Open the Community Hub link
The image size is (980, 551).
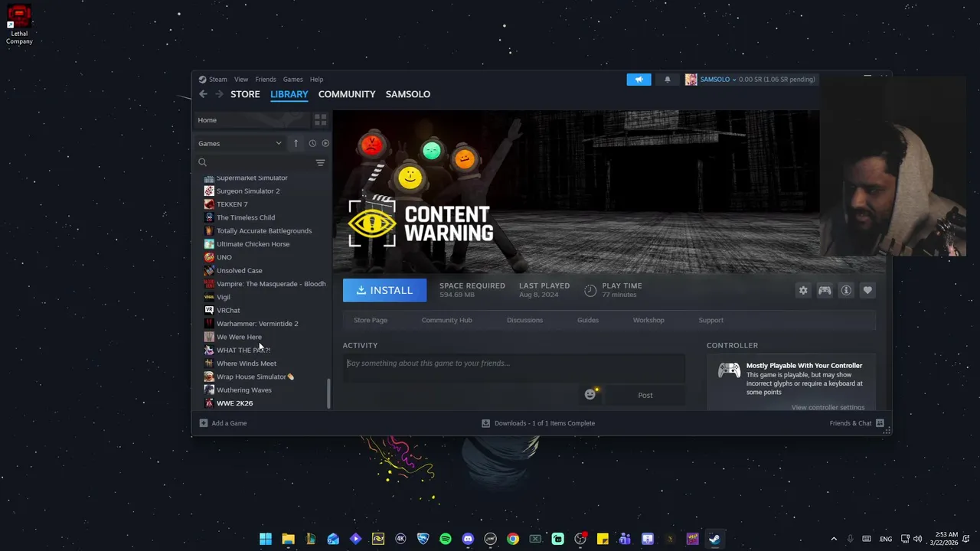tap(446, 320)
